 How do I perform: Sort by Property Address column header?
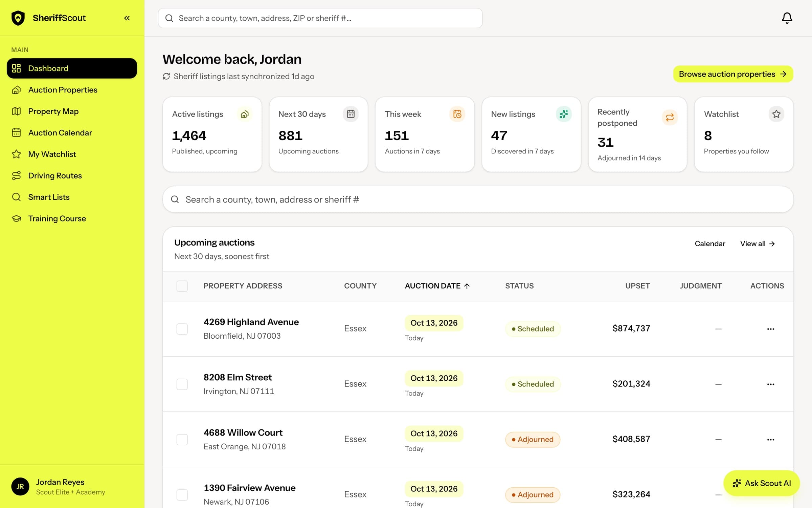point(243,286)
